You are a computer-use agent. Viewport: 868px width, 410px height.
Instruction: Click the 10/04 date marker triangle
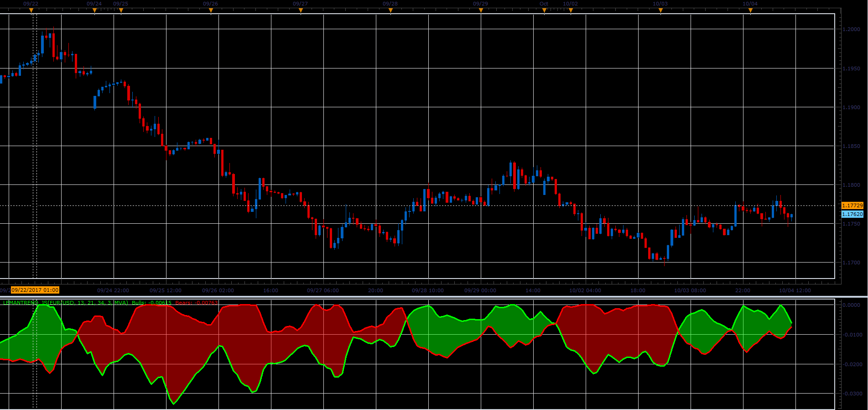(x=750, y=11)
